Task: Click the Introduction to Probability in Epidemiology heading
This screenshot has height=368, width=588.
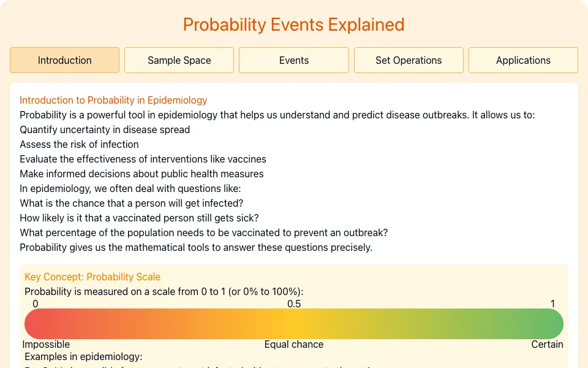Action: coord(113,100)
